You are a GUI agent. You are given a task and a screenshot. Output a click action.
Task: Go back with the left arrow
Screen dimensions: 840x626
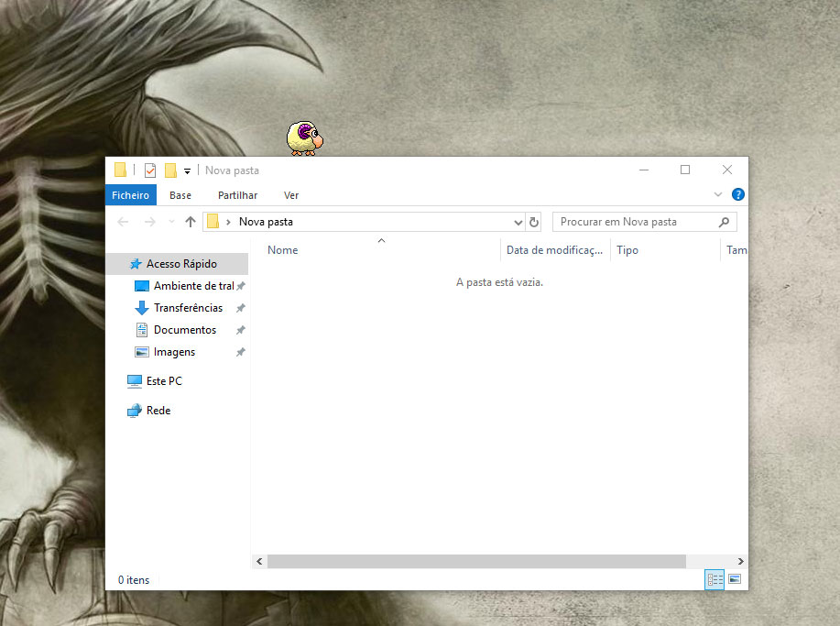coord(124,222)
